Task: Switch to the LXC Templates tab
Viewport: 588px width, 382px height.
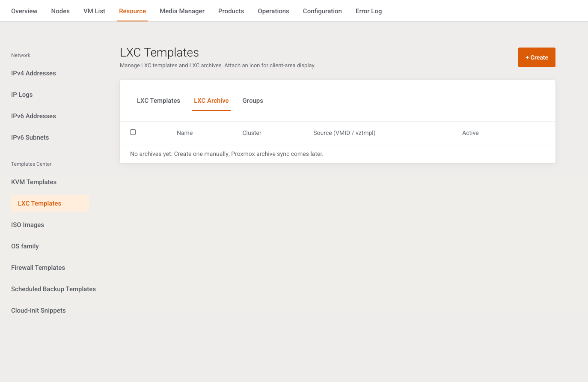Action: pos(158,101)
